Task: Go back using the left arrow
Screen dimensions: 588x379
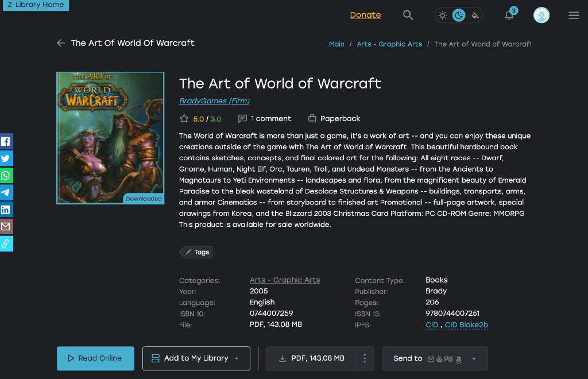Action: pyautogui.click(x=61, y=43)
